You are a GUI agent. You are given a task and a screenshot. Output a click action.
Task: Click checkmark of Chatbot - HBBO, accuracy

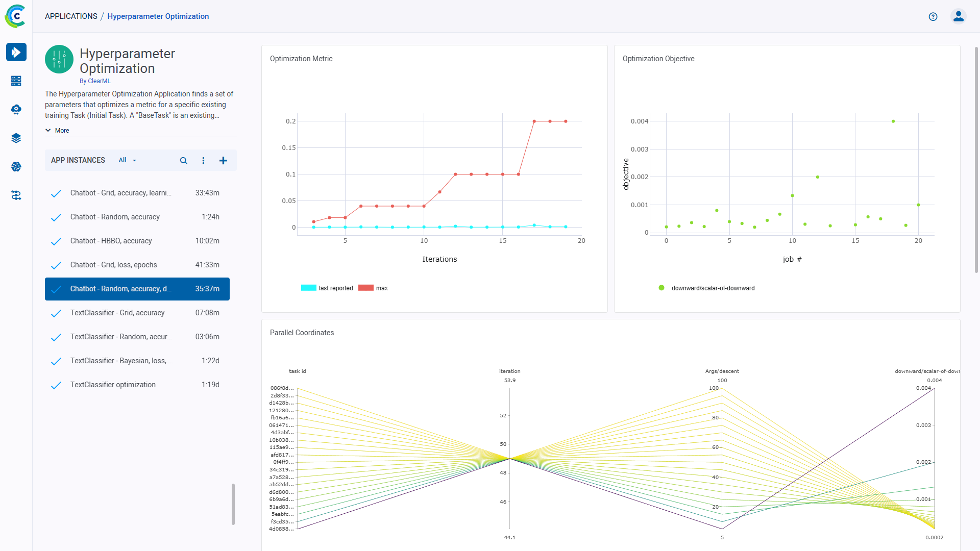pyautogui.click(x=56, y=241)
